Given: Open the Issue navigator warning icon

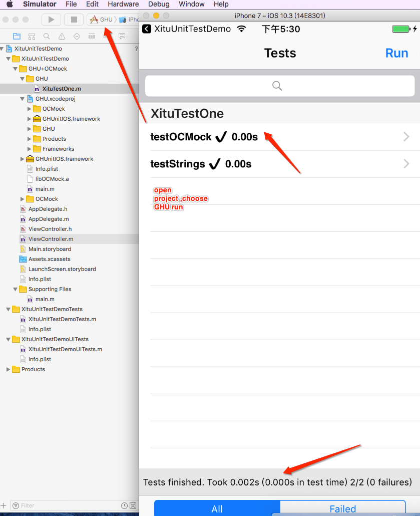Looking at the screenshot, I should pos(62,36).
